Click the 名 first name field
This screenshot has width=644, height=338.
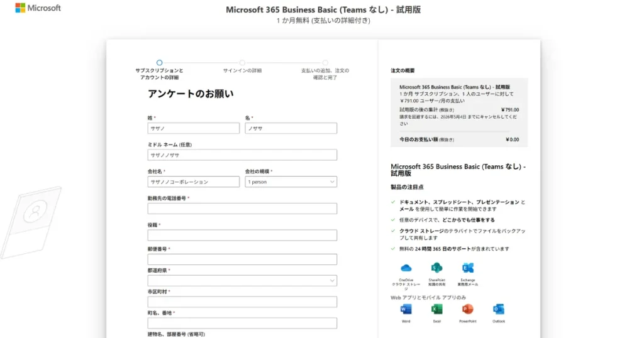click(x=291, y=128)
